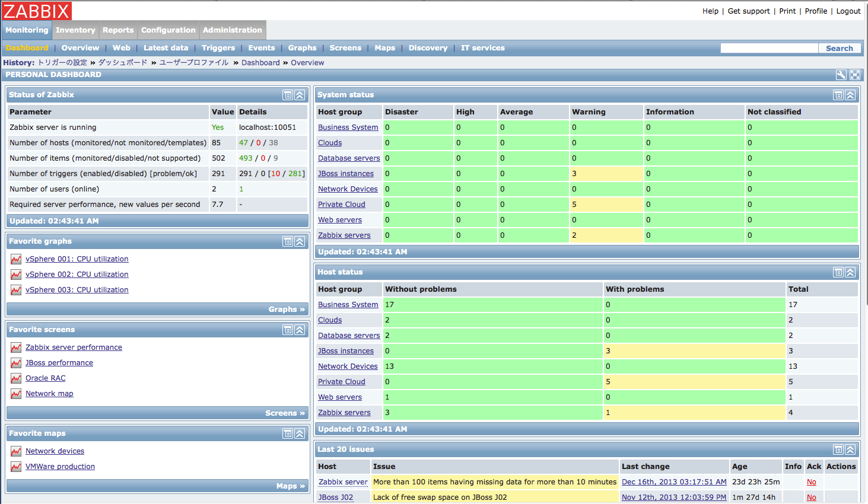868x504 pixels.
Task: Click the wrench dashboard configuration icon
Action: pyautogui.click(x=841, y=75)
